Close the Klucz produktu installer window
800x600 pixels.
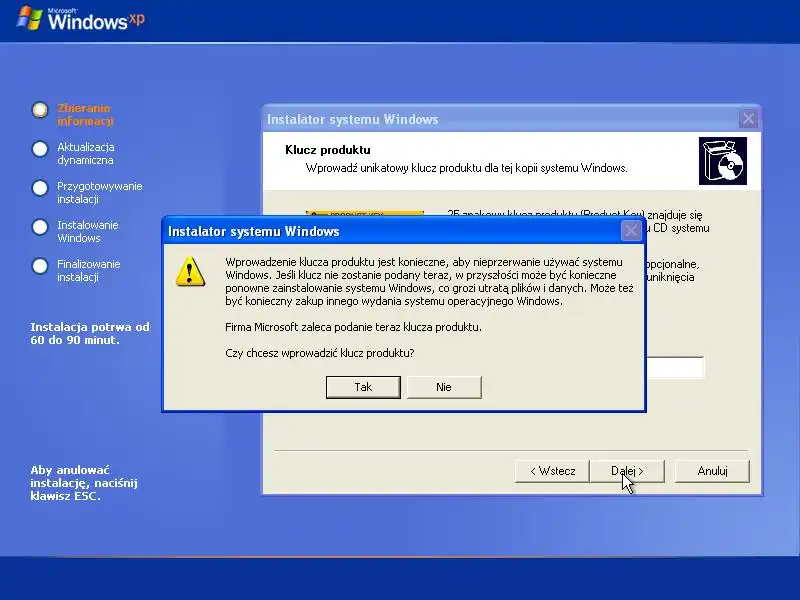click(x=748, y=119)
